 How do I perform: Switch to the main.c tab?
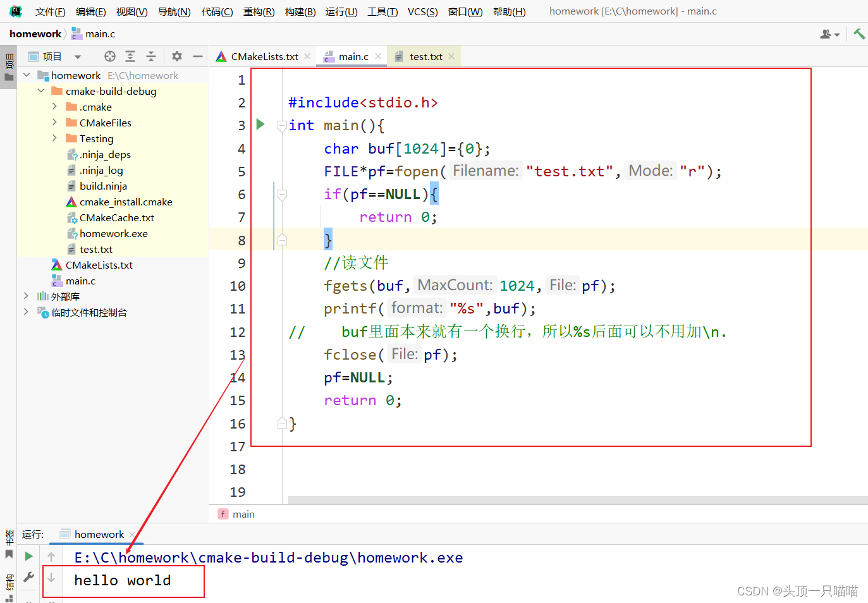point(353,56)
